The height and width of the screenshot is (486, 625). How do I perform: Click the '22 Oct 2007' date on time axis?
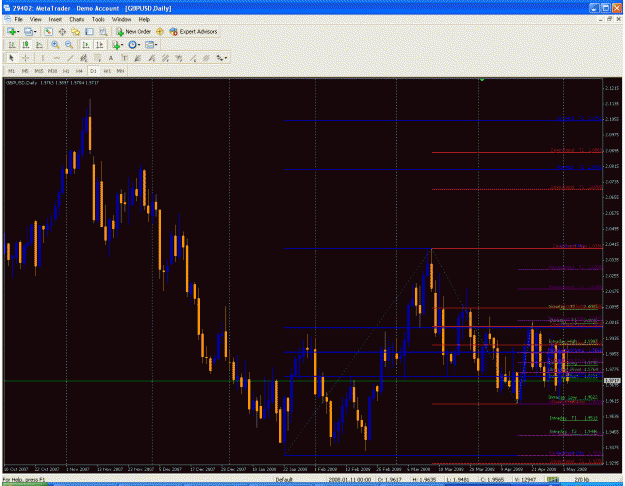tap(47, 469)
